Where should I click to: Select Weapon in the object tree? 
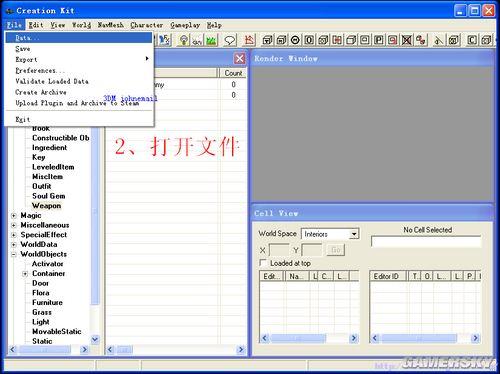tap(46, 206)
